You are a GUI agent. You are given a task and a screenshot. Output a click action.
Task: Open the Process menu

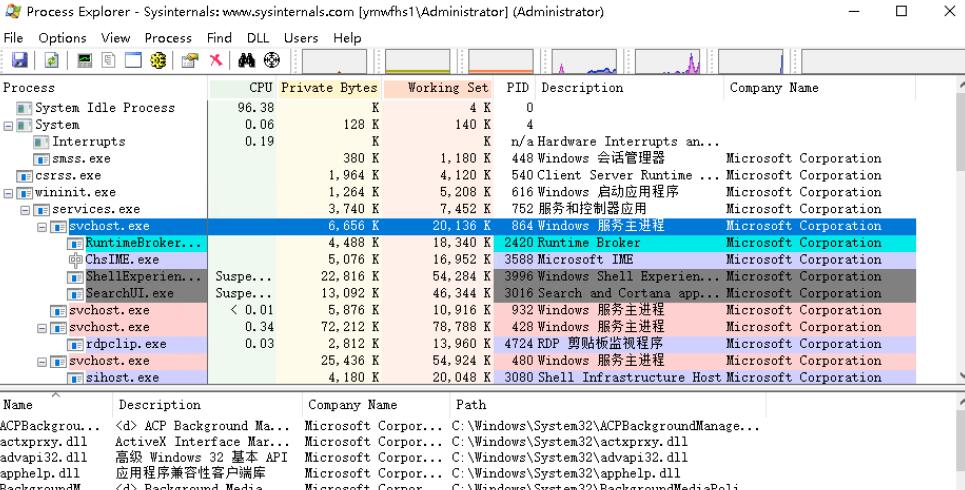168,38
